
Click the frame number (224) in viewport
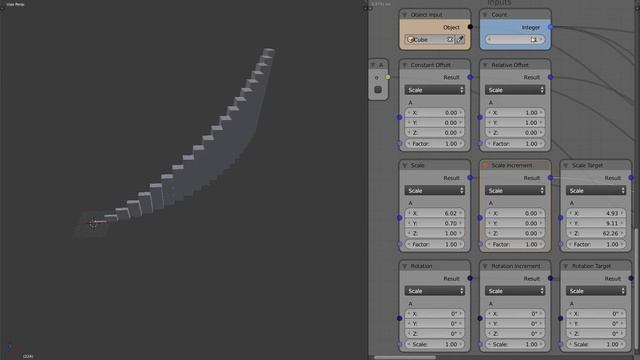(28, 356)
